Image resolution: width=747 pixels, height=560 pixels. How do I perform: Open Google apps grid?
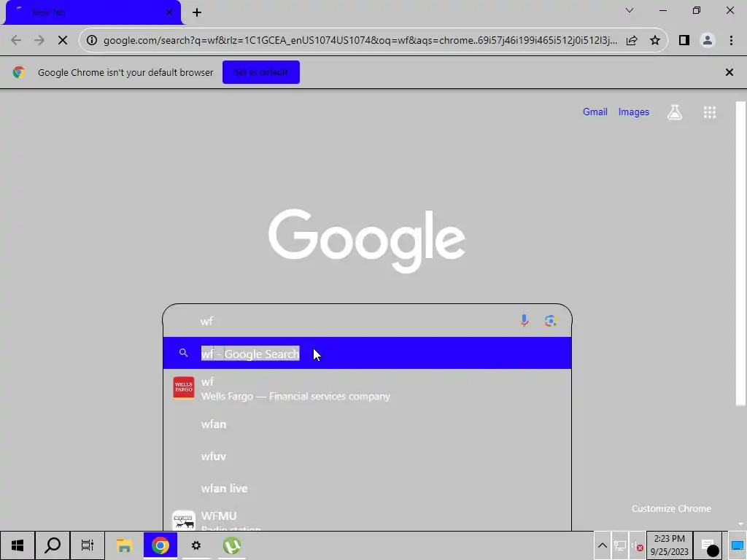(709, 112)
